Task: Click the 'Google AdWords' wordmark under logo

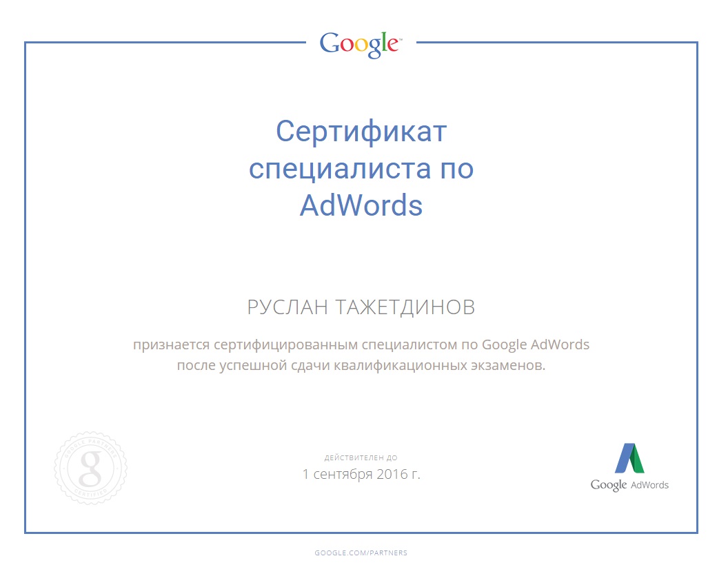Action: 629,485
